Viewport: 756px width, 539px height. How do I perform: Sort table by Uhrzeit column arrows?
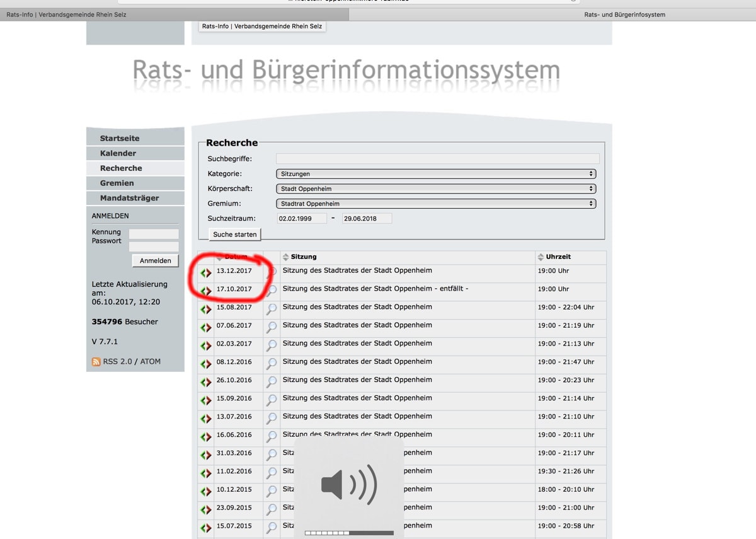[541, 257]
